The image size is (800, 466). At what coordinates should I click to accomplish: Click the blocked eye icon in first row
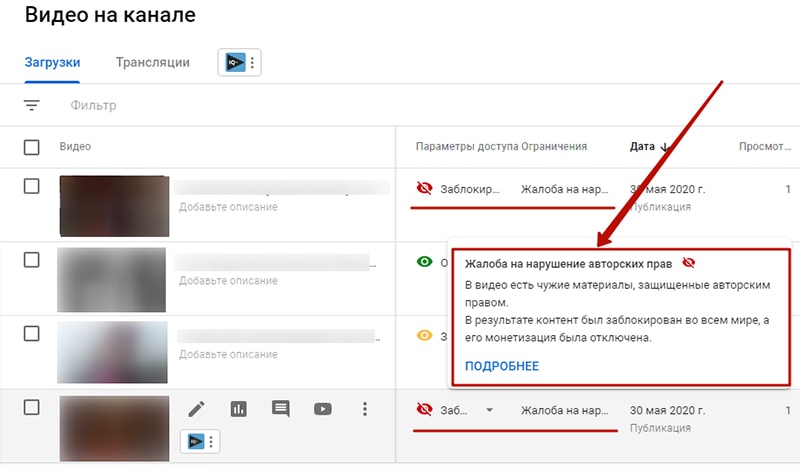point(424,188)
